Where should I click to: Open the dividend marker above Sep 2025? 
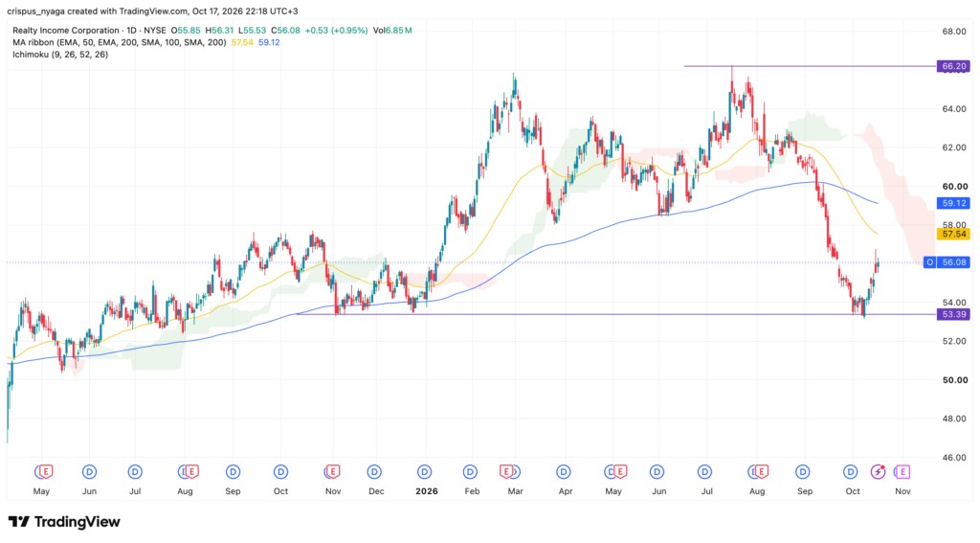click(233, 472)
